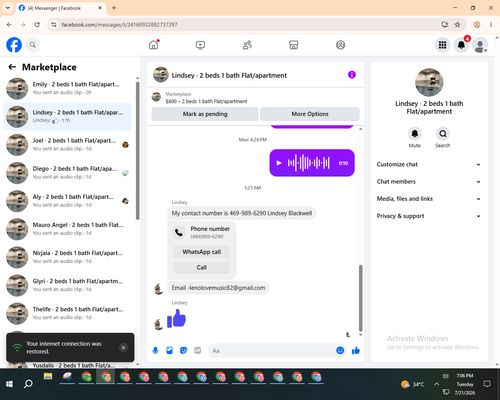Expand Privacy & support section
The image size is (500, 400).
point(429,216)
